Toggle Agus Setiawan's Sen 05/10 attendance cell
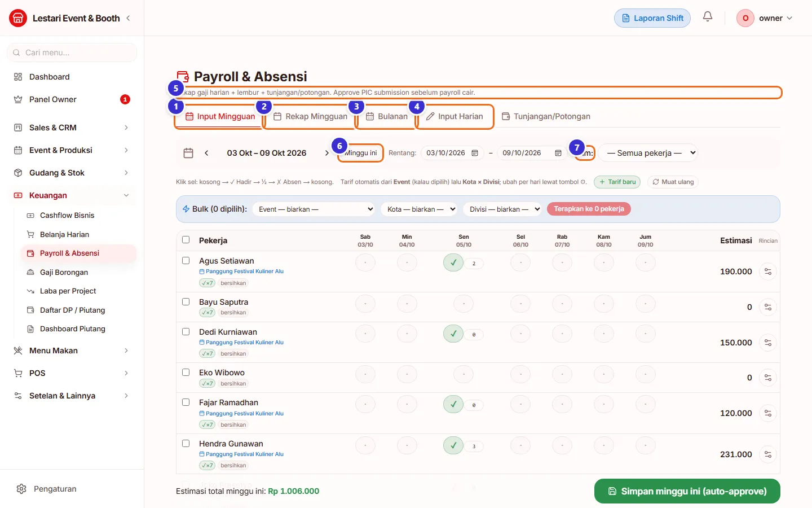 [453, 262]
